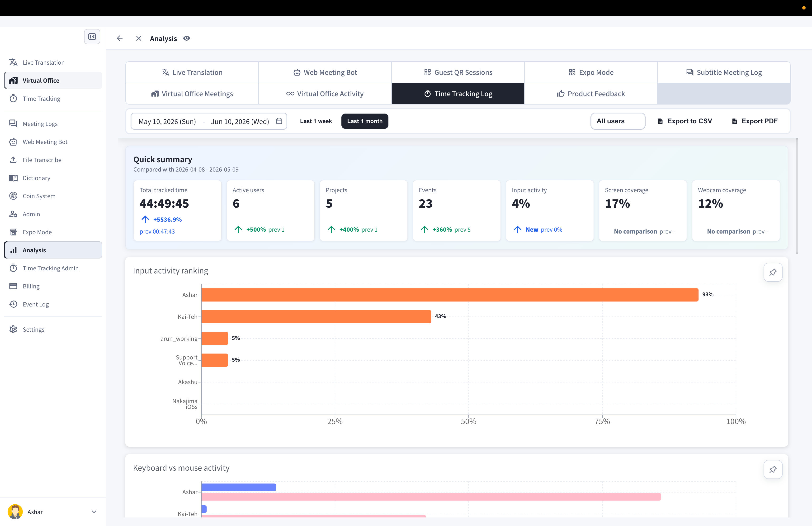
Task: Switch to the Virtual Office Activity tab
Action: [x=325, y=94]
